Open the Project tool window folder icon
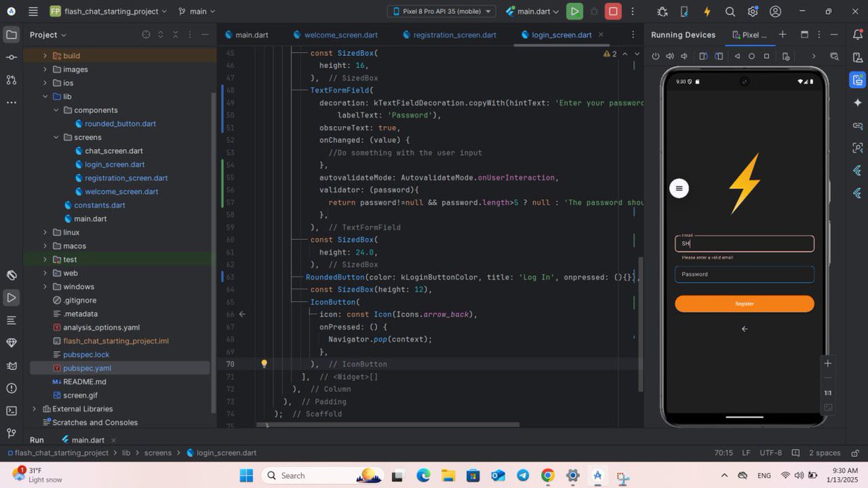The image size is (868, 488). [12, 35]
